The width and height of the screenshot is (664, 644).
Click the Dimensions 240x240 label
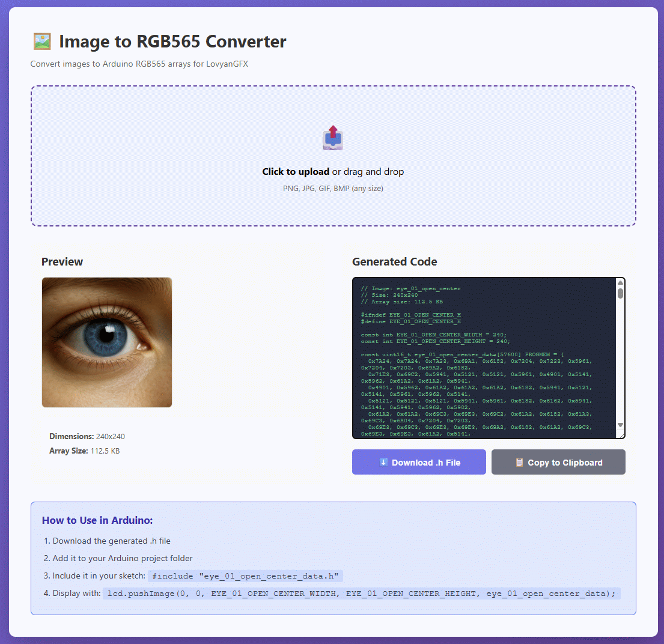tap(87, 437)
